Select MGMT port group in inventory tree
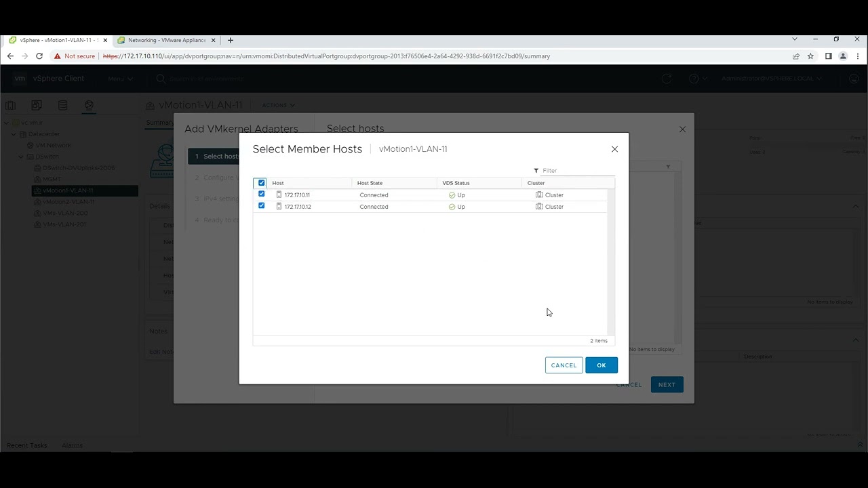Image resolution: width=868 pixels, height=488 pixels. pyautogui.click(x=52, y=179)
